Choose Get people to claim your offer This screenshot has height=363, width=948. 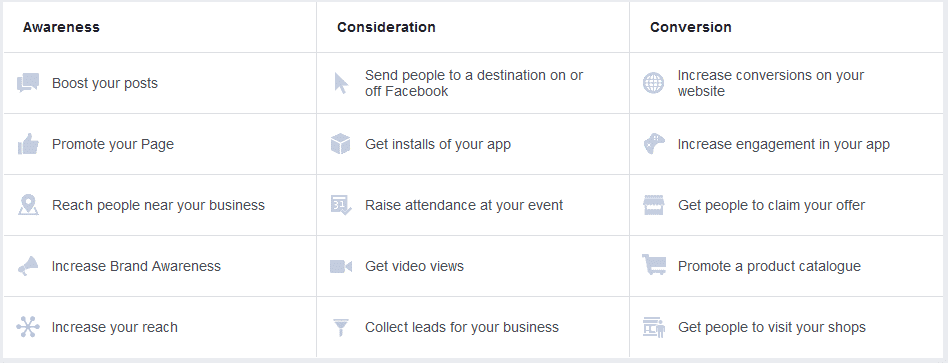coord(785,205)
